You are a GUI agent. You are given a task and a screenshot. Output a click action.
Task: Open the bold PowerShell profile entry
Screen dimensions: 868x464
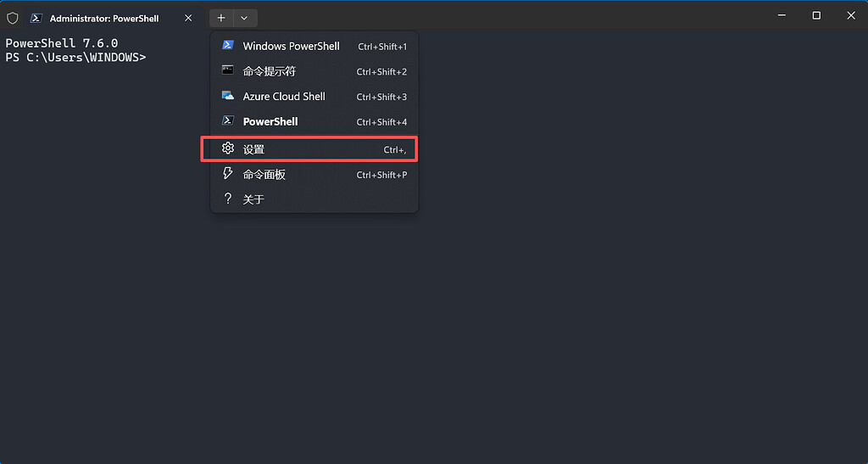(314, 122)
